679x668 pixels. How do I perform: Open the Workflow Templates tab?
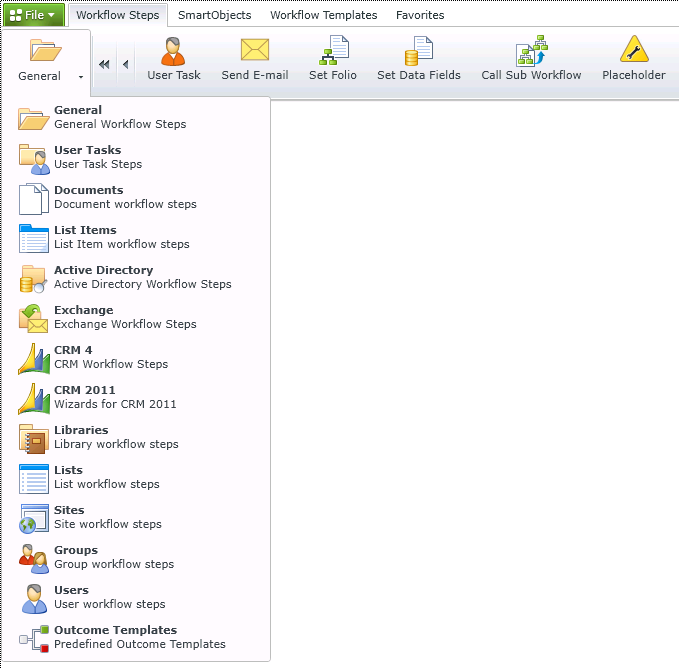(323, 15)
